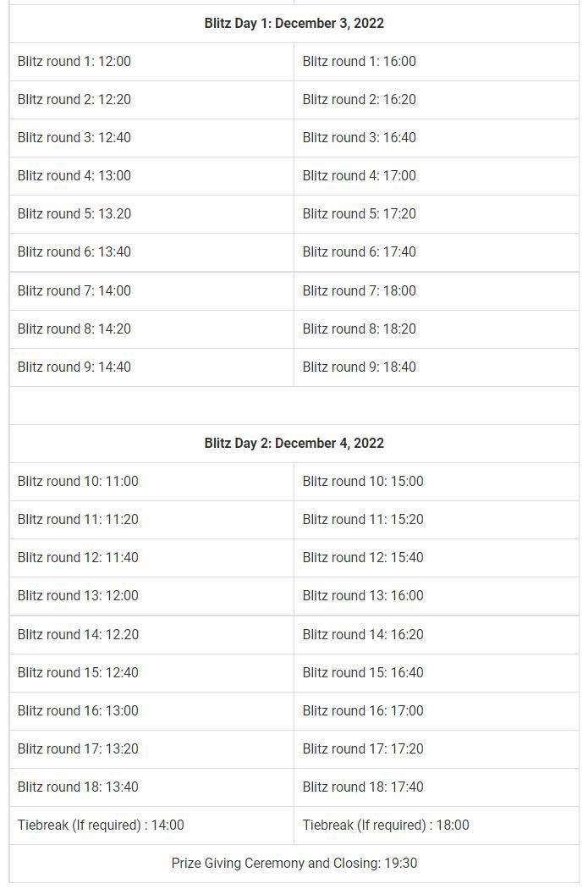The image size is (588, 889).
Task: Click Blitz round 11: 15:20 cell
Action: (x=363, y=520)
